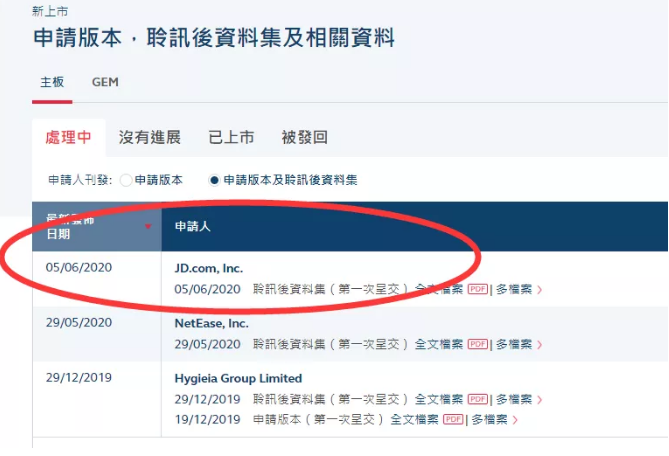Screen dimensions: 669x456
Task: Open JD.com 多檔案 link
Action: [x=514, y=289]
